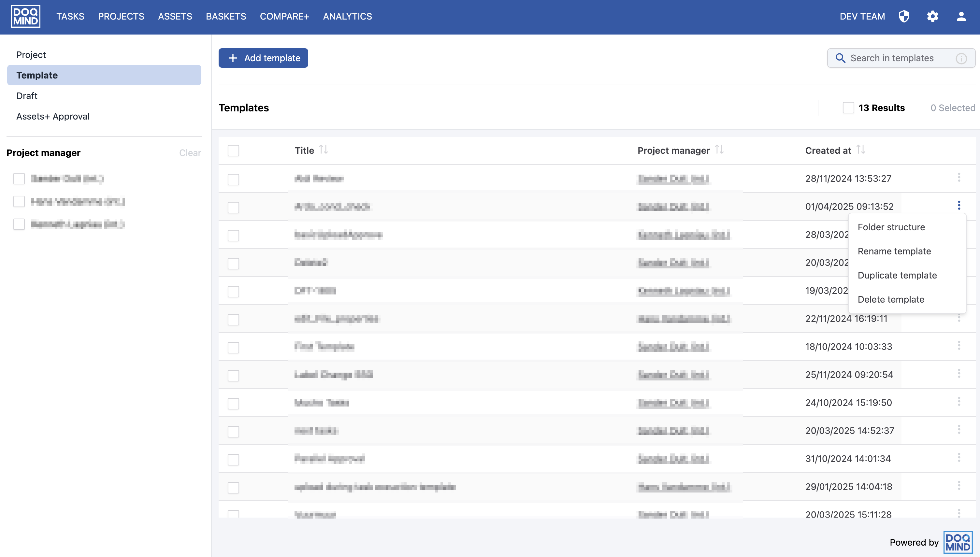This screenshot has width=980, height=557.
Task: Click the Add template button
Action: pyautogui.click(x=263, y=58)
